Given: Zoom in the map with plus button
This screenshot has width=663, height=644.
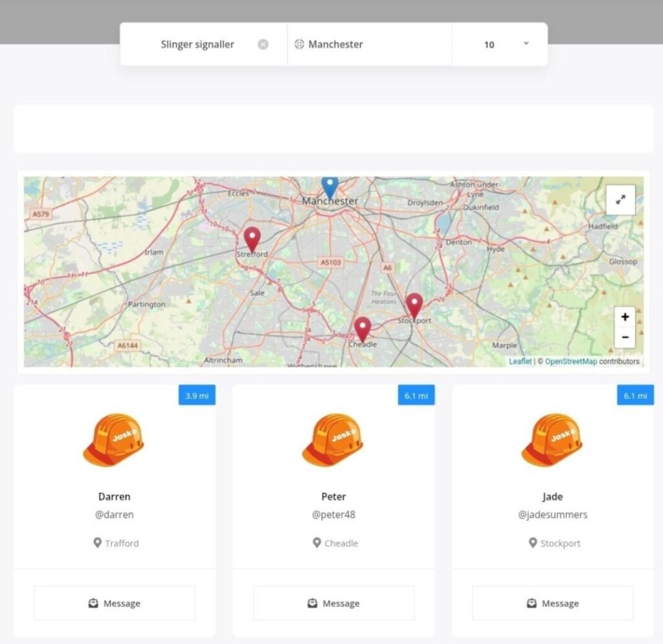Looking at the screenshot, I should (625, 317).
